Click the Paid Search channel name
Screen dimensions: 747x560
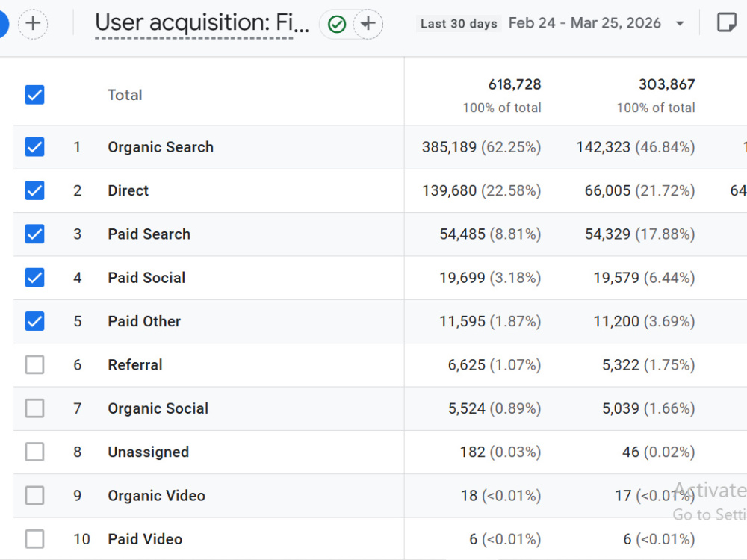[x=149, y=234]
